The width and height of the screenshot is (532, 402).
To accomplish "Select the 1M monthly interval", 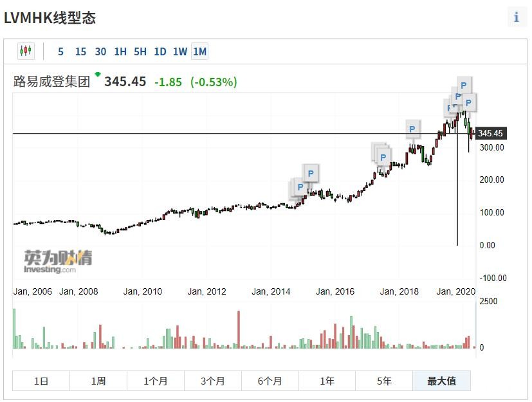I will tap(200, 51).
